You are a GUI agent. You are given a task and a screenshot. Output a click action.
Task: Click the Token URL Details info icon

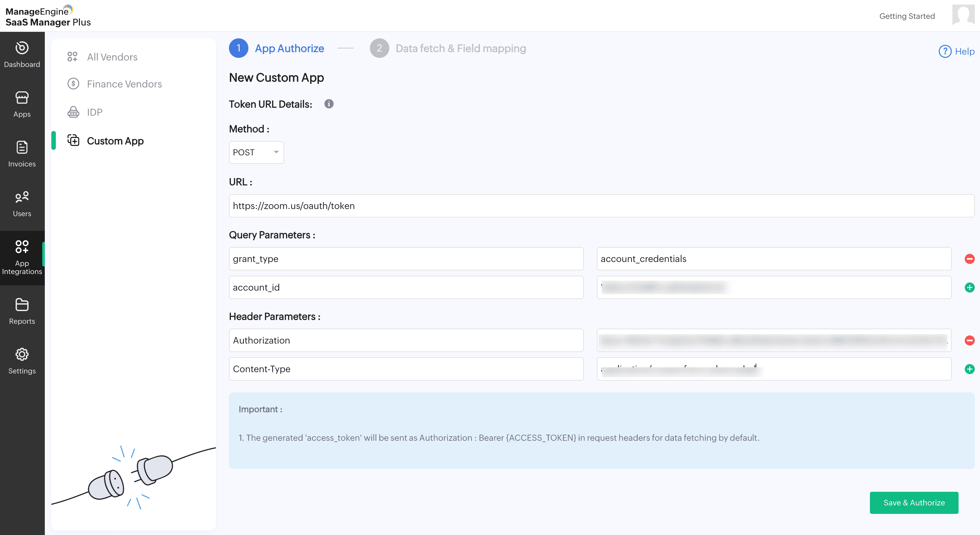[329, 104]
